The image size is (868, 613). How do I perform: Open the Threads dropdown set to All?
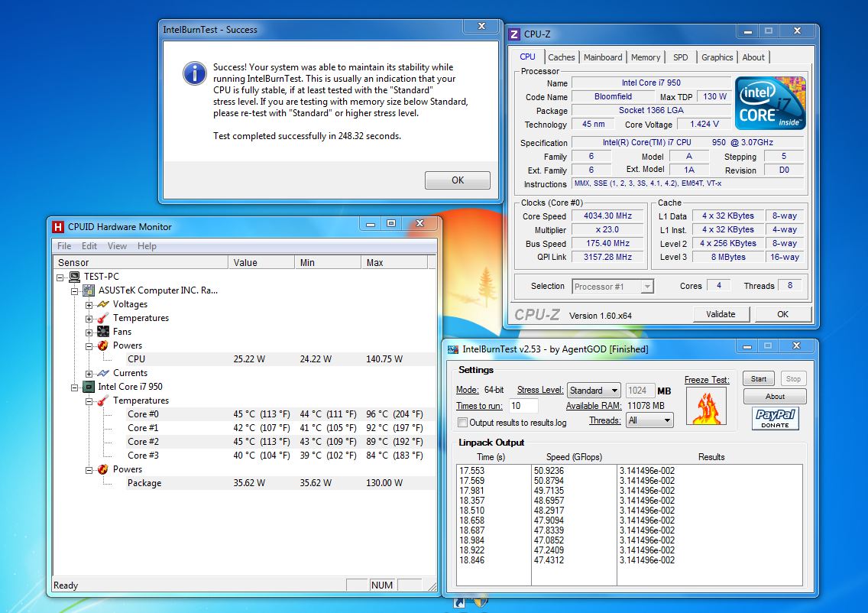(x=649, y=420)
